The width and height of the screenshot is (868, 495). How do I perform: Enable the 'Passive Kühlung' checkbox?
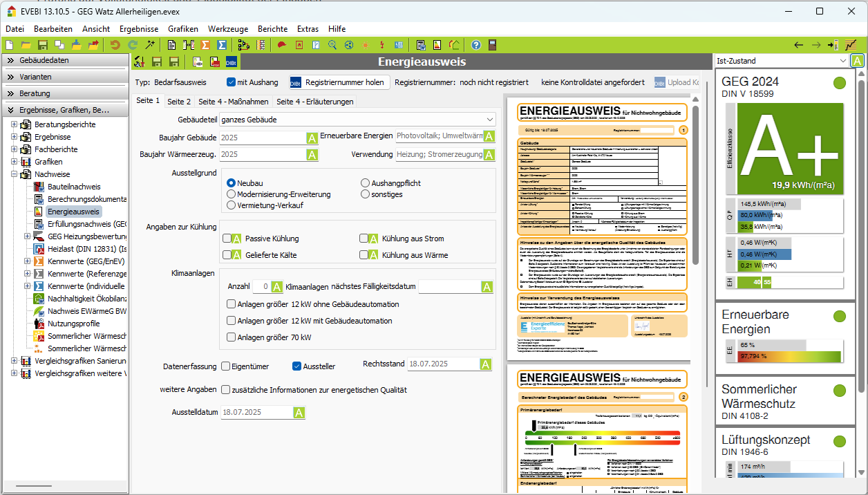pos(227,239)
